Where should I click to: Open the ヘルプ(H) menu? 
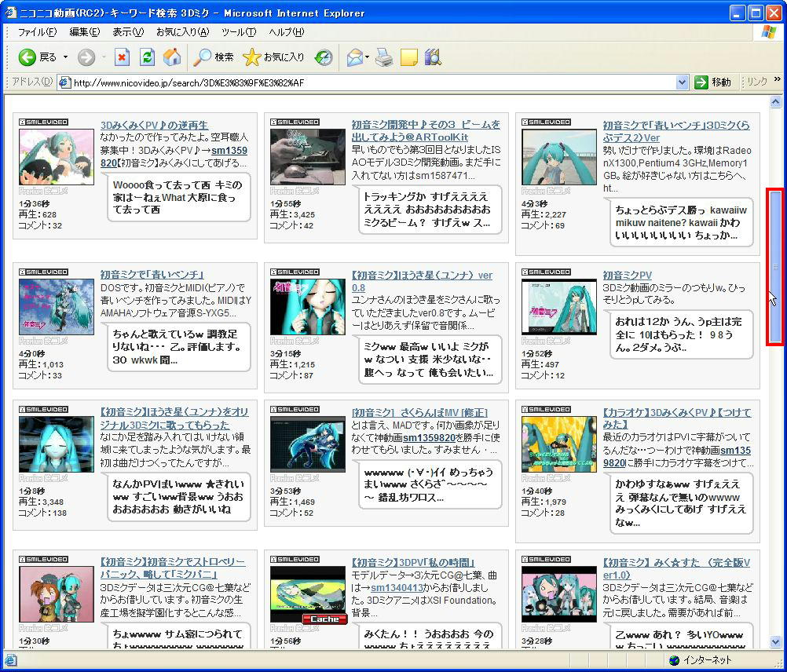286,32
